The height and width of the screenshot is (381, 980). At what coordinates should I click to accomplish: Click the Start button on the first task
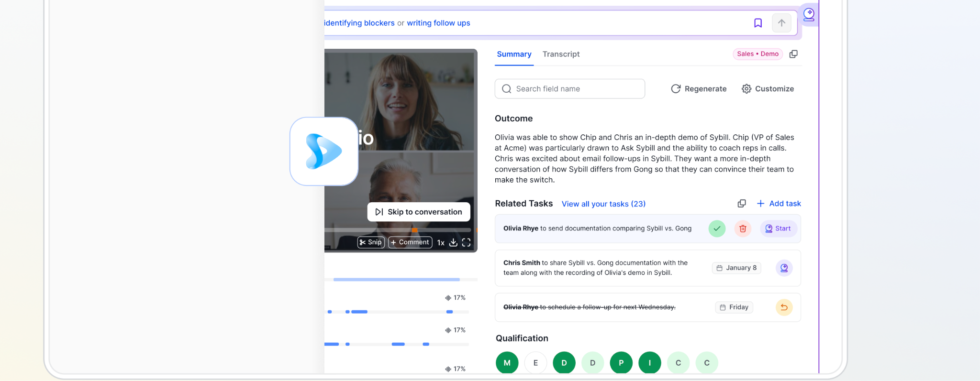(778, 229)
